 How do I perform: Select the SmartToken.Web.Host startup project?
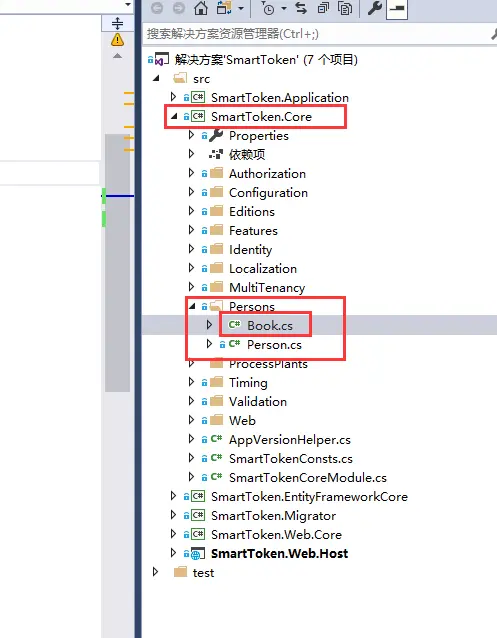pyautogui.click(x=280, y=553)
